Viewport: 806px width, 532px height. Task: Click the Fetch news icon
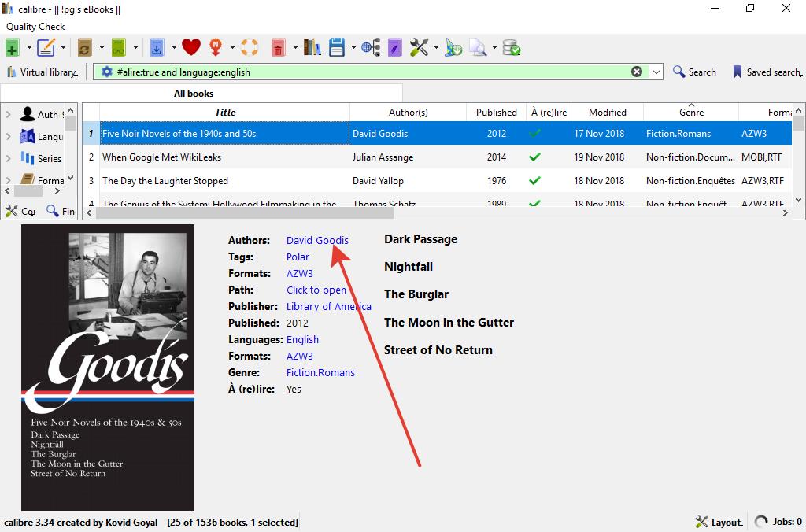click(x=216, y=47)
